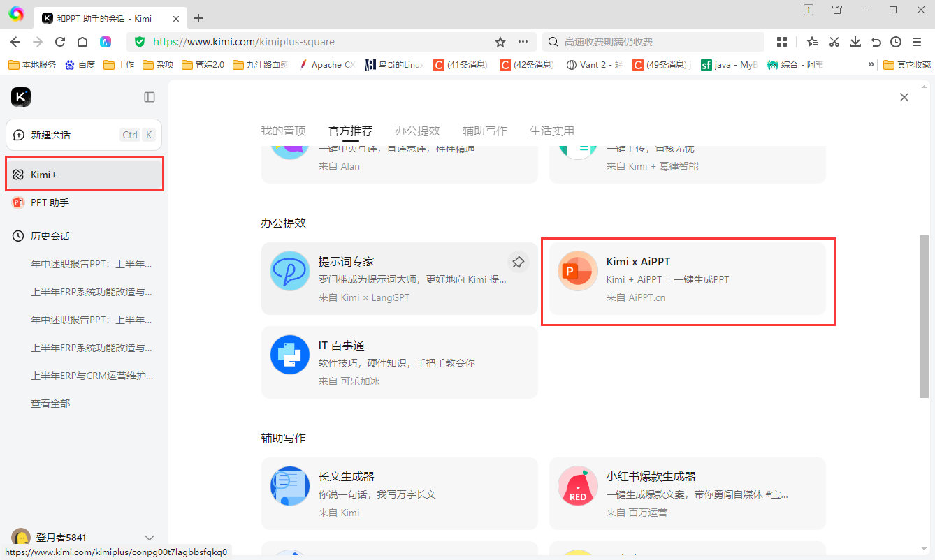Expand user menu chevron beside 登月者5841
935x560 pixels.
(x=149, y=538)
